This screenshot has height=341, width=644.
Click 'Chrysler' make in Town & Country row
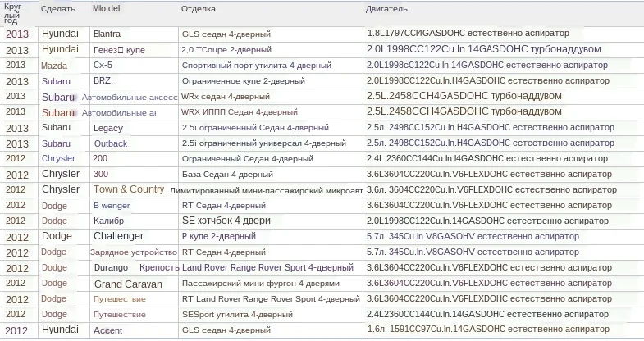point(61,189)
